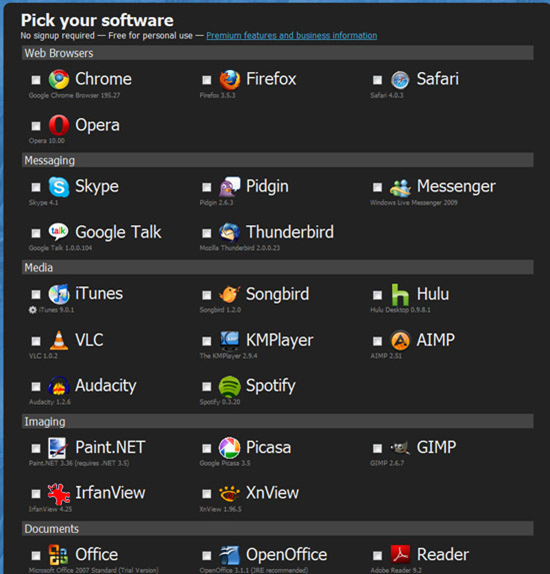The image size is (550, 574).
Task: Enable the Paint.NET checkbox
Action: tap(36, 448)
